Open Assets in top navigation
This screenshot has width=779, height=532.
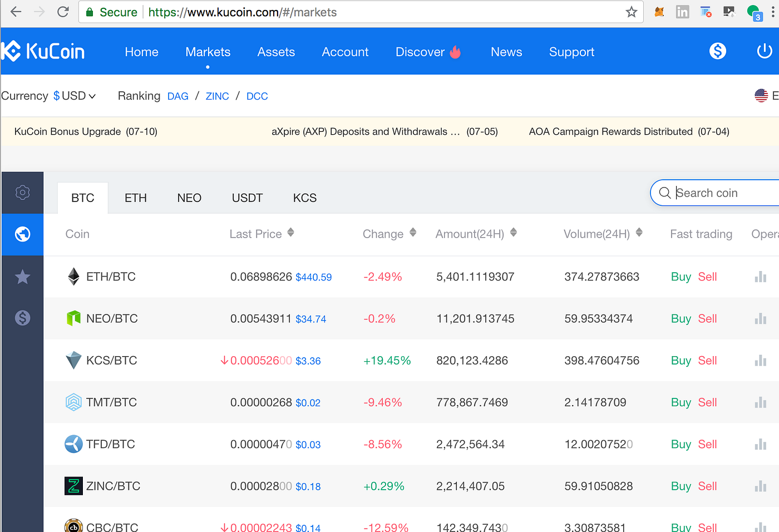276,52
